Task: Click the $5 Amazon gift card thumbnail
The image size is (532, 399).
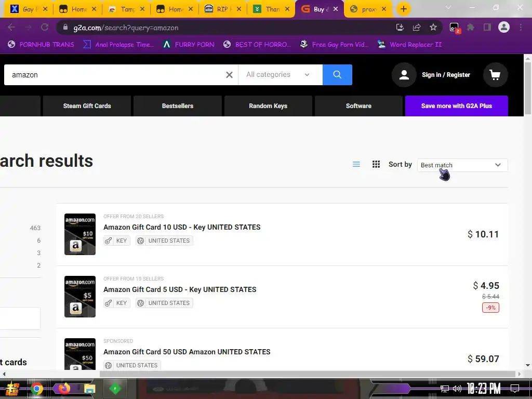Action: (80, 297)
